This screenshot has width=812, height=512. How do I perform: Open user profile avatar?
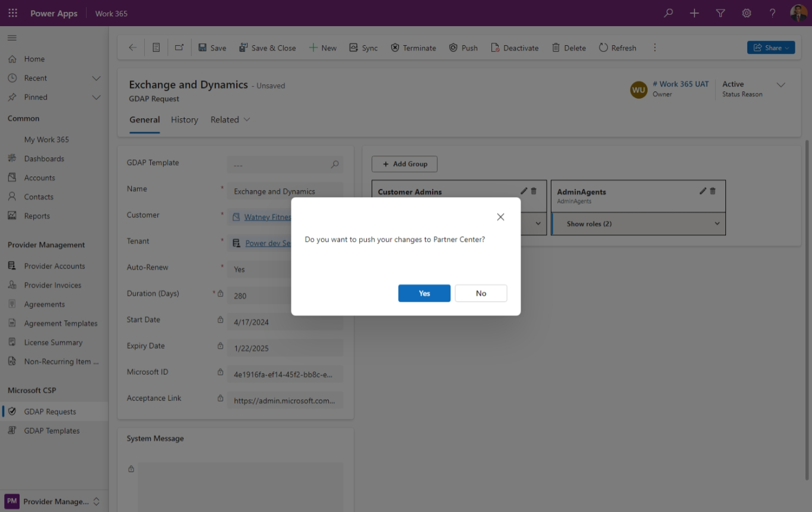point(798,13)
